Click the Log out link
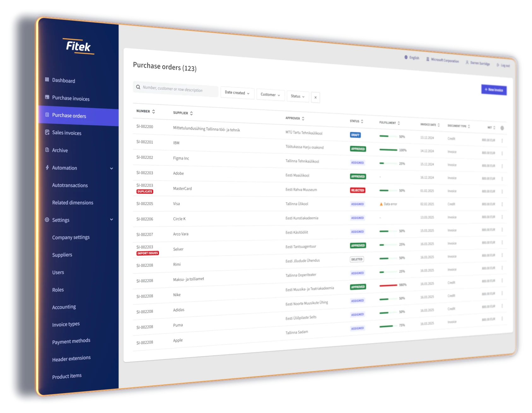Screen dimensions: 532x413 pyautogui.click(x=503, y=65)
